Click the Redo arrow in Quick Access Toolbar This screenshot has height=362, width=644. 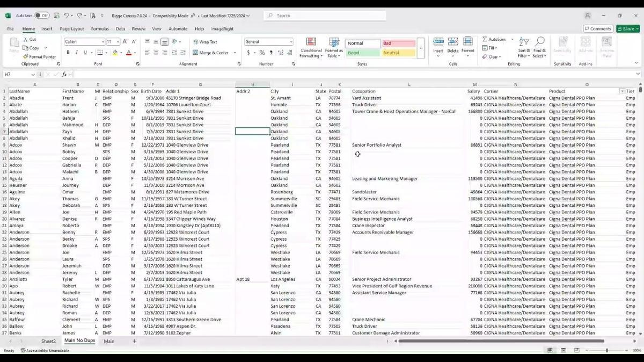click(79, 16)
